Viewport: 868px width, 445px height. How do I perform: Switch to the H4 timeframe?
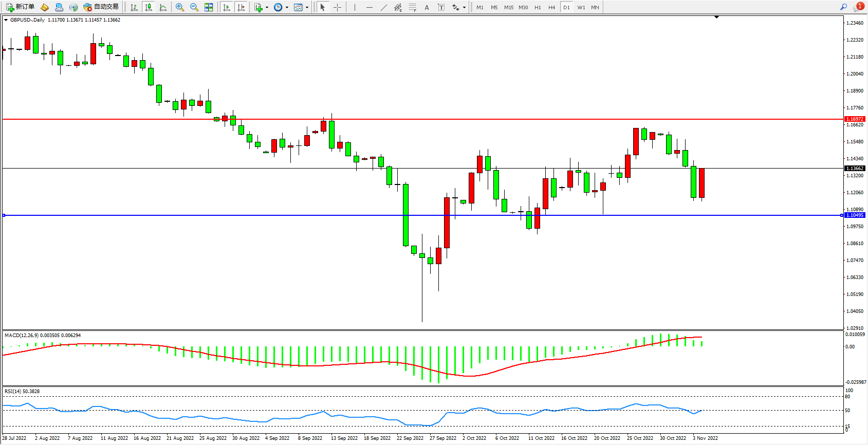pos(551,7)
